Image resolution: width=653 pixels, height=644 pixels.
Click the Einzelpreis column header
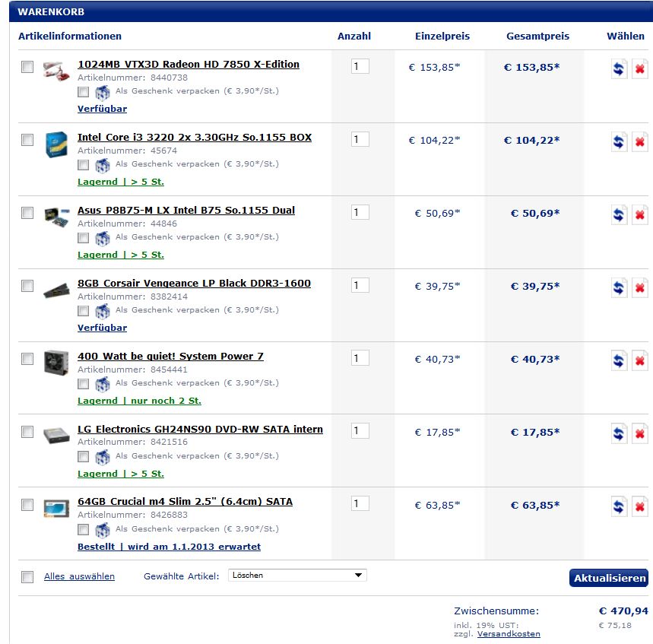pyautogui.click(x=442, y=36)
